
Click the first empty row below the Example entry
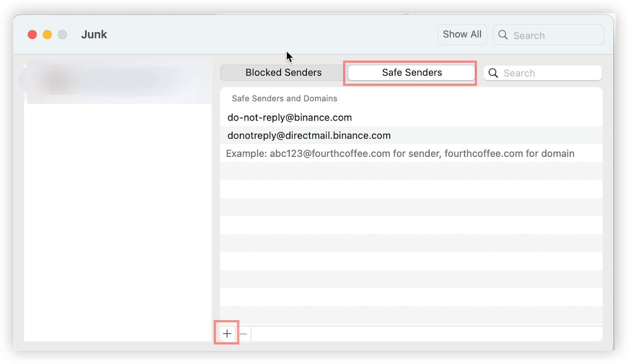click(x=411, y=171)
